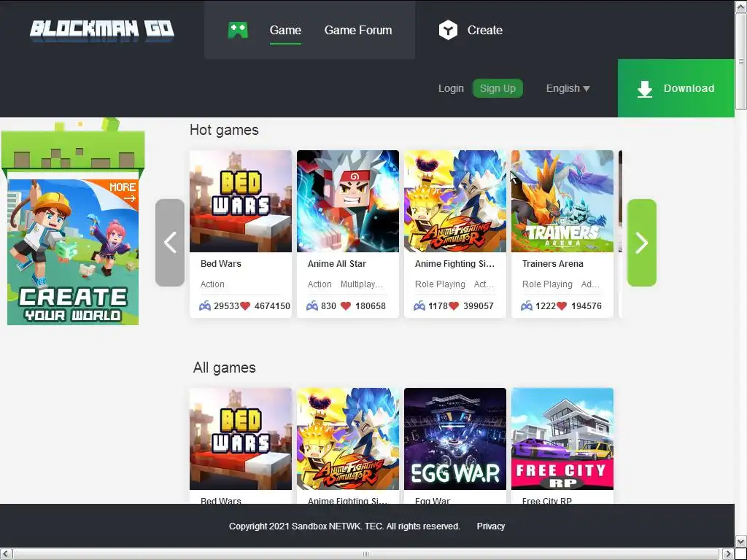Open the Privacy link in footer

click(x=491, y=526)
